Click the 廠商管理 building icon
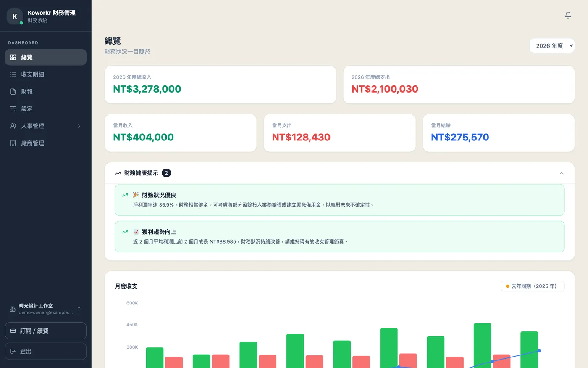Viewport: 588px width, 368px height. (13, 143)
